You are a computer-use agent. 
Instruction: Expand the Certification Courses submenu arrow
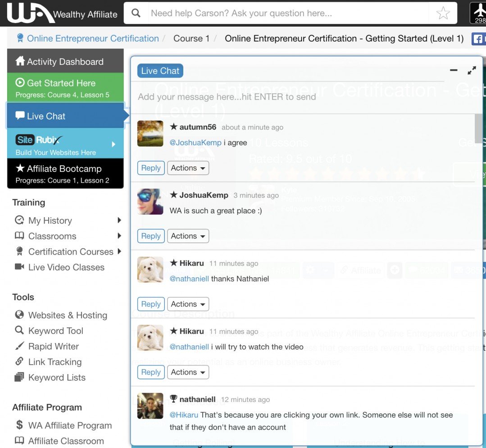119,251
